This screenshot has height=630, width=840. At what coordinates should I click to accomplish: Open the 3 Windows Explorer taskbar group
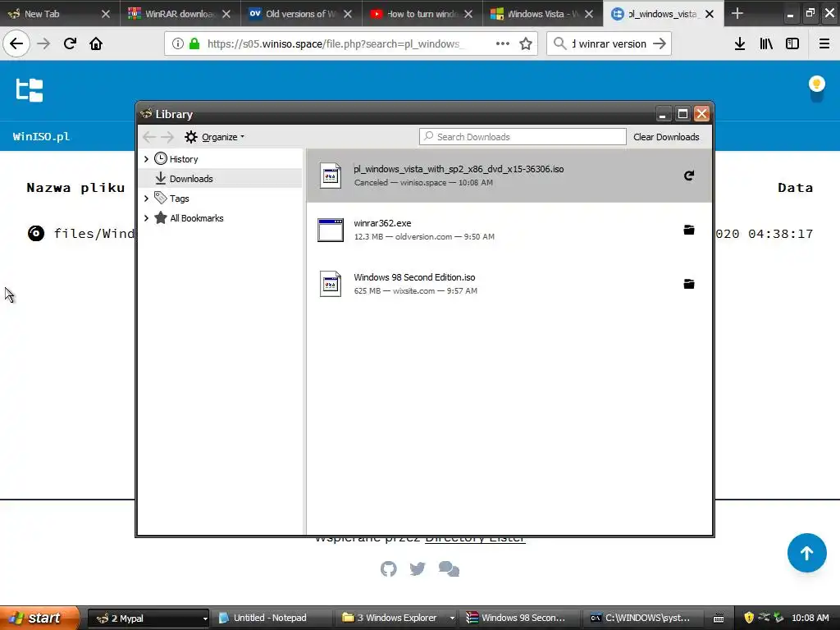point(398,619)
